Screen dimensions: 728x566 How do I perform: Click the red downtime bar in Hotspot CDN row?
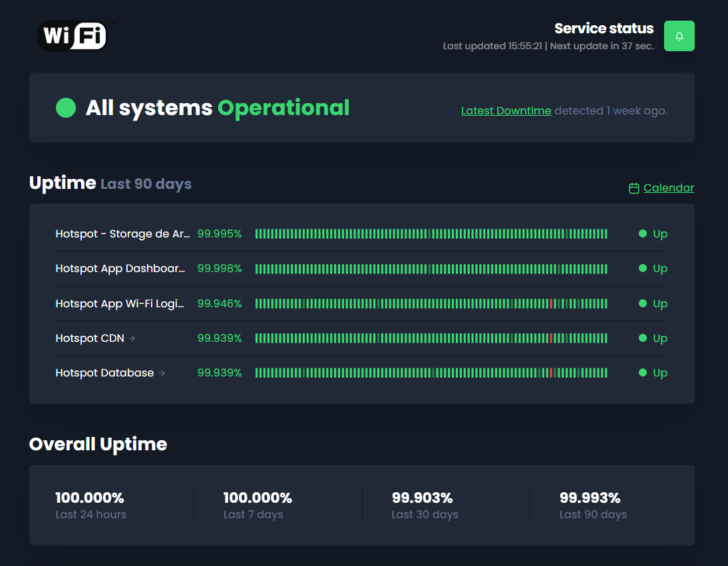pyautogui.click(x=552, y=338)
